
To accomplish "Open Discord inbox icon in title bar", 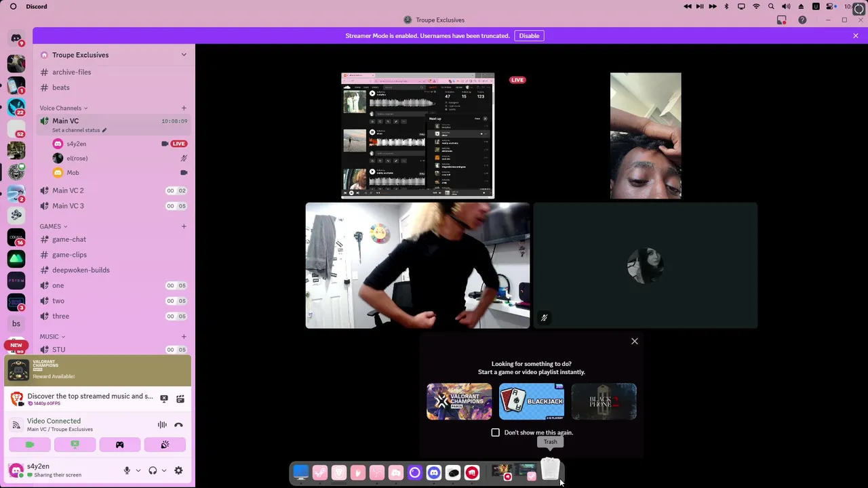I will coord(782,20).
